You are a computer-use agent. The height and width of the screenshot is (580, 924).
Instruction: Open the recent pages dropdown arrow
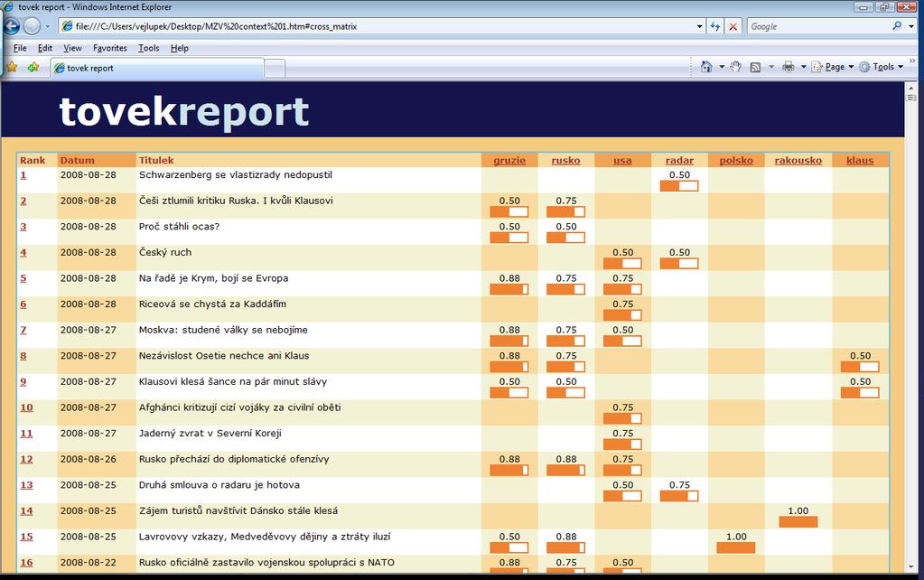pos(48,26)
